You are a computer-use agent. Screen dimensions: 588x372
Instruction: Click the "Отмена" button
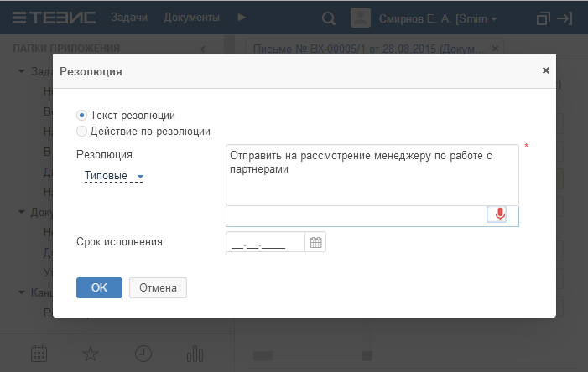click(158, 287)
